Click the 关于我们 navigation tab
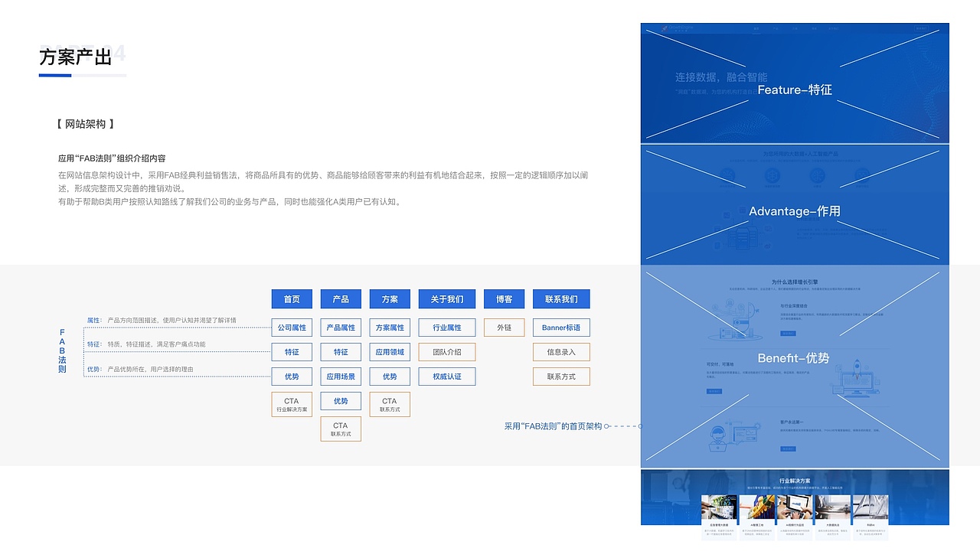 tap(446, 299)
